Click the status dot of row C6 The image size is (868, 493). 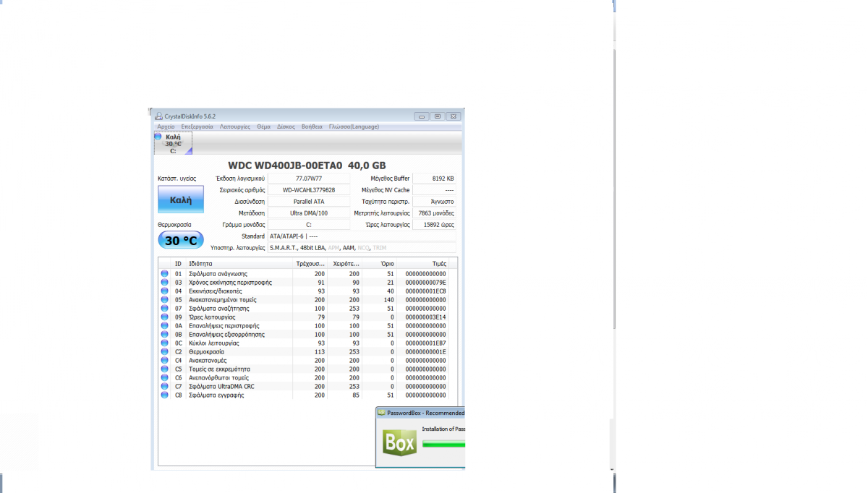[165, 378]
